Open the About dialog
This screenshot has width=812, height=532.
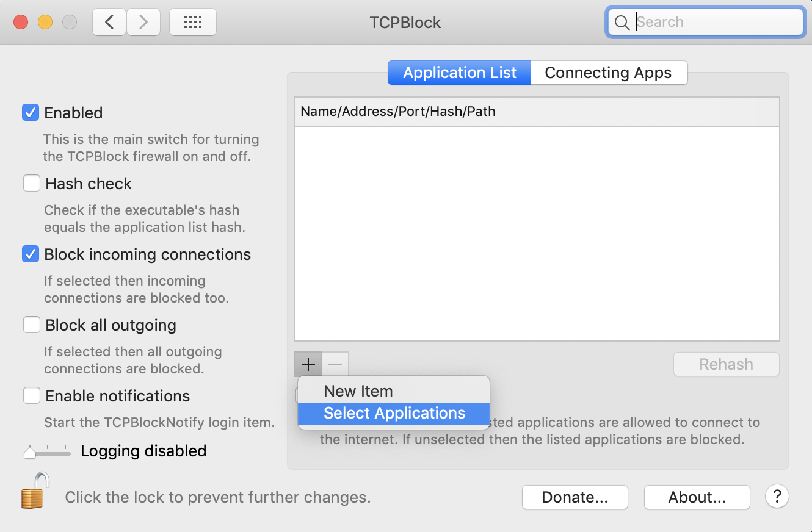pos(697,497)
